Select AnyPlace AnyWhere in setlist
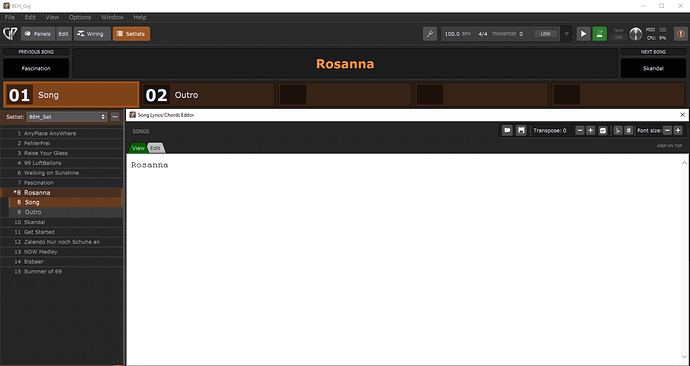The width and height of the screenshot is (690, 366). click(62, 133)
